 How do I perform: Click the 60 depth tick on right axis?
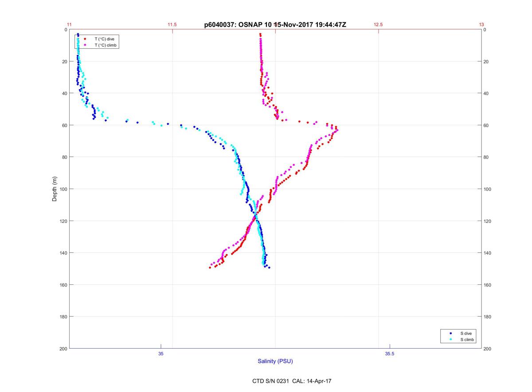(486, 125)
